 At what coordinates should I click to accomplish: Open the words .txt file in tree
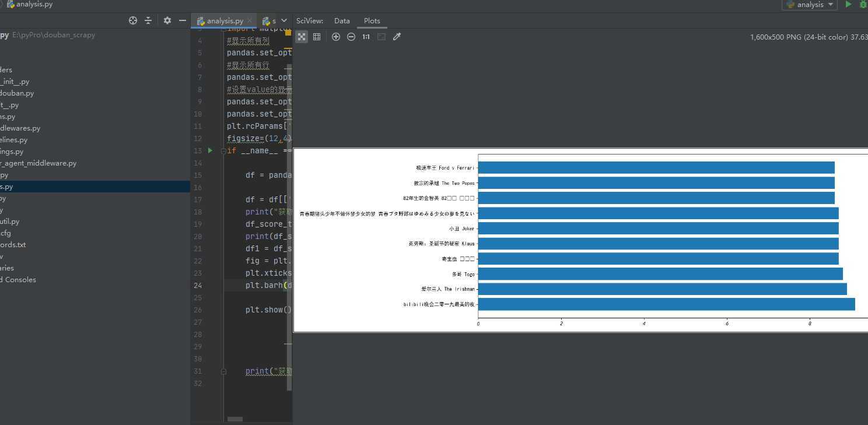[x=13, y=245]
